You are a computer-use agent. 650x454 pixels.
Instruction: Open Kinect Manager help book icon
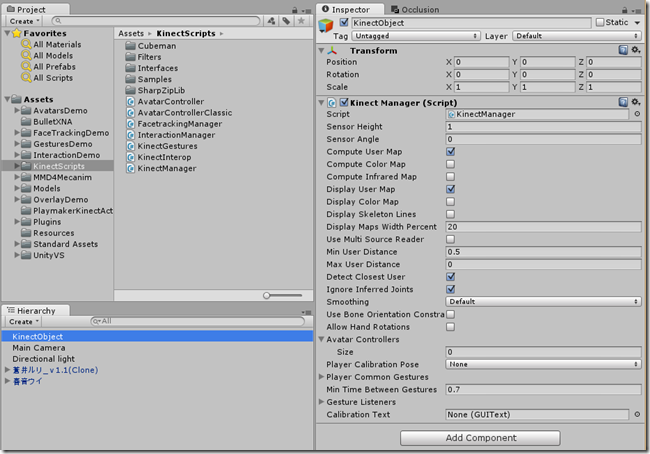click(x=623, y=102)
